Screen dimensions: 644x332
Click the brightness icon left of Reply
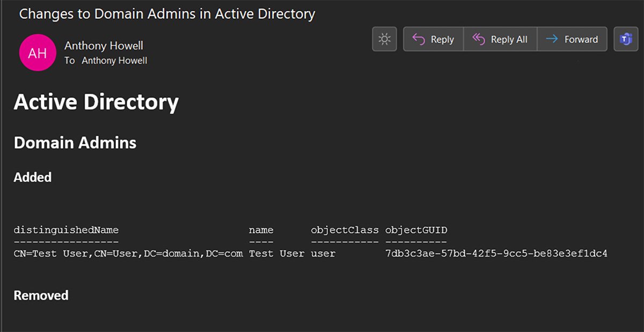(384, 39)
